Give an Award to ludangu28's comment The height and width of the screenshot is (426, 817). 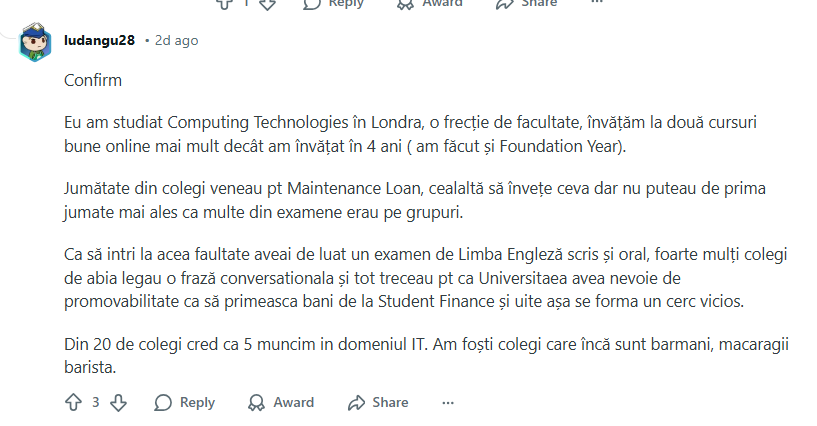click(281, 402)
